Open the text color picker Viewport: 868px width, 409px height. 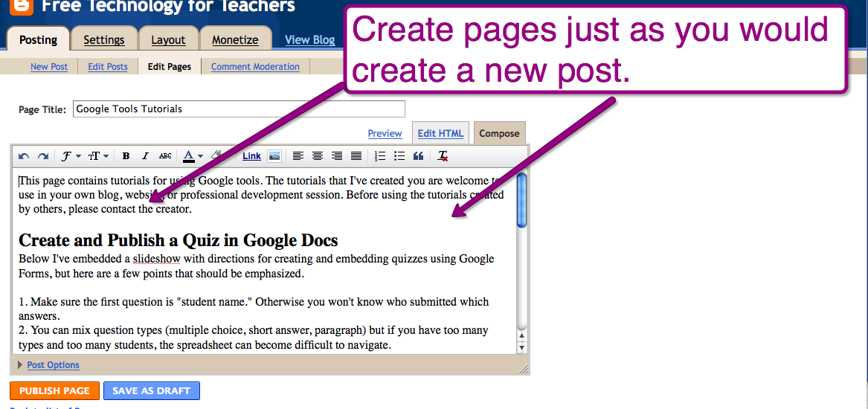(193, 157)
